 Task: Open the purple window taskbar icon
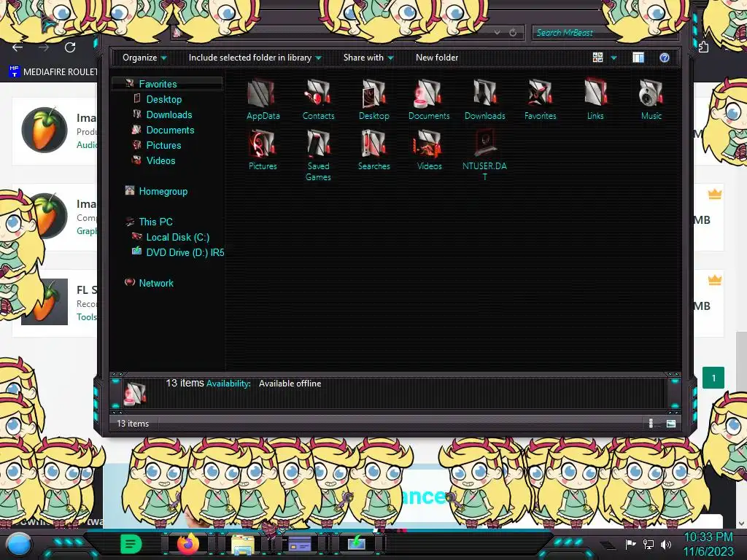300,543
